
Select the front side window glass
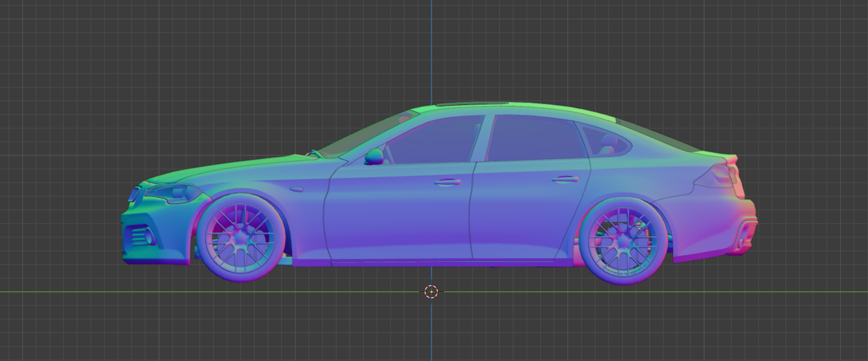[435, 141]
